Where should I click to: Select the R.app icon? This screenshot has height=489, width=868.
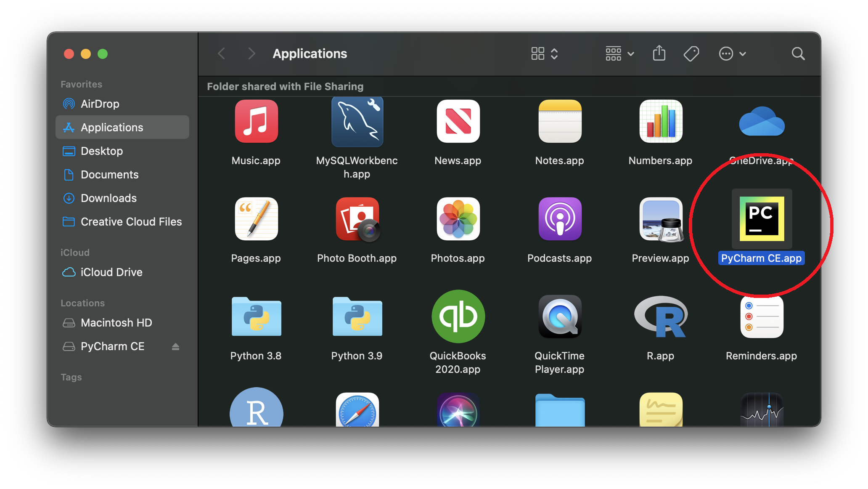(661, 316)
